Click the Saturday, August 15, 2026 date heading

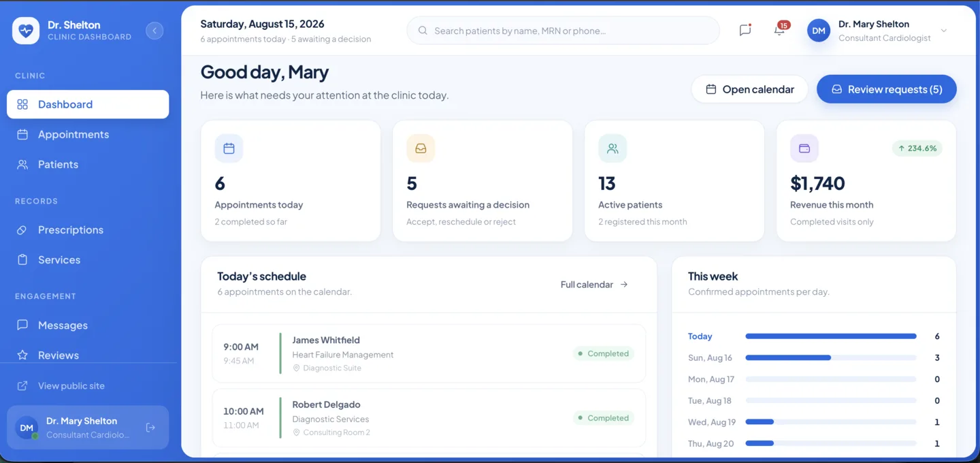tap(262, 24)
